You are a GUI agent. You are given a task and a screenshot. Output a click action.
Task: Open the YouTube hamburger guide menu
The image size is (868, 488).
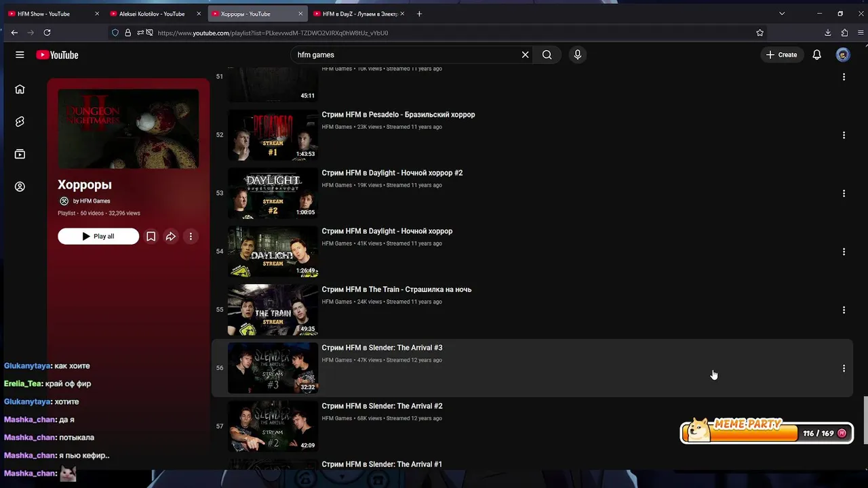click(x=20, y=55)
